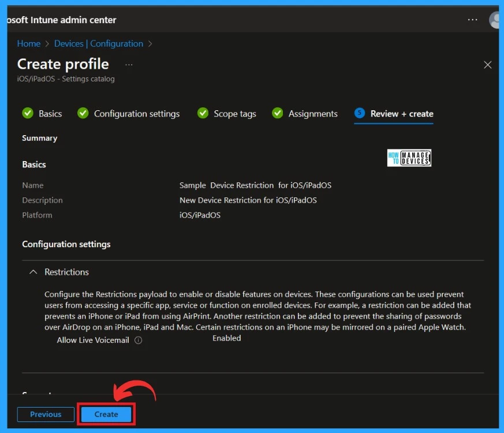Click the Enabled value for Live Voicemail
This screenshot has height=433, width=504.
(227, 338)
